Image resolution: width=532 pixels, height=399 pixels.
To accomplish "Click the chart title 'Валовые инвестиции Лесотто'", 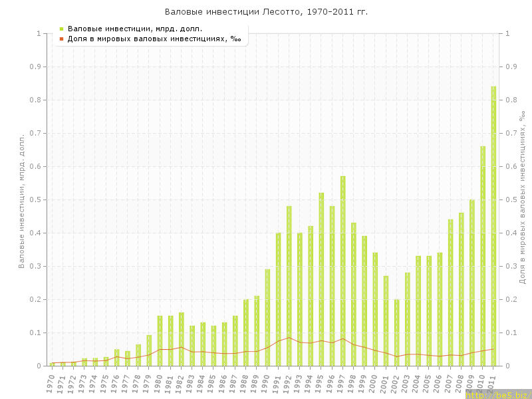I will point(266,12).
